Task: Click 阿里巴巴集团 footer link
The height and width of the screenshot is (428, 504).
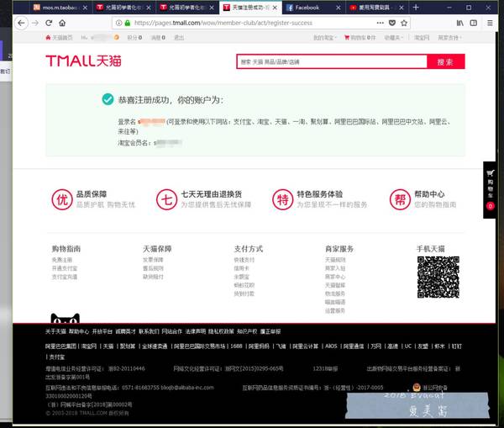Action: pyautogui.click(x=60, y=346)
